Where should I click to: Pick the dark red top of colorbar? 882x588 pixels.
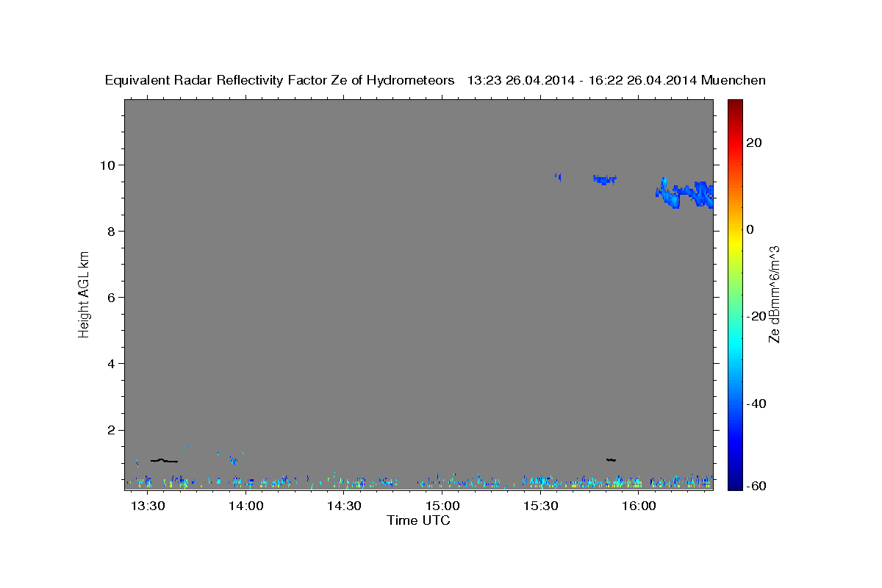[x=735, y=105]
